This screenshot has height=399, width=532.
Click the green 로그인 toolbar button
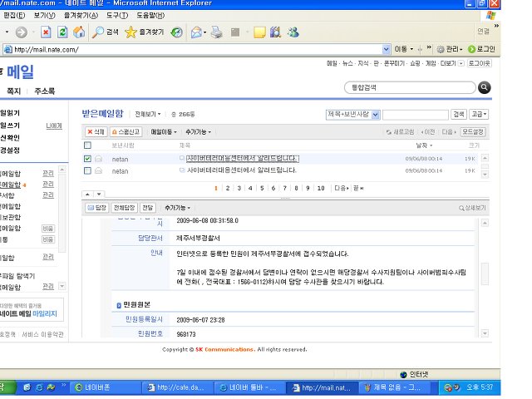tap(481, 49)
